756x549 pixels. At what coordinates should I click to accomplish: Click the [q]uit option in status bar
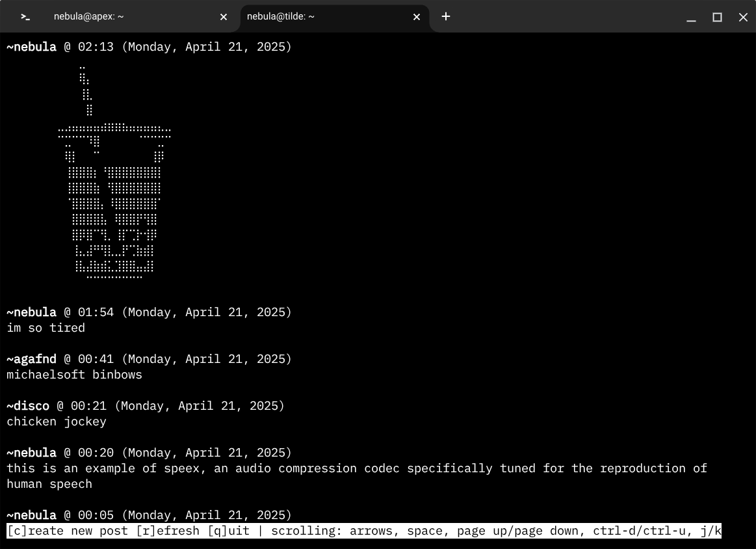tap(228, 531)
